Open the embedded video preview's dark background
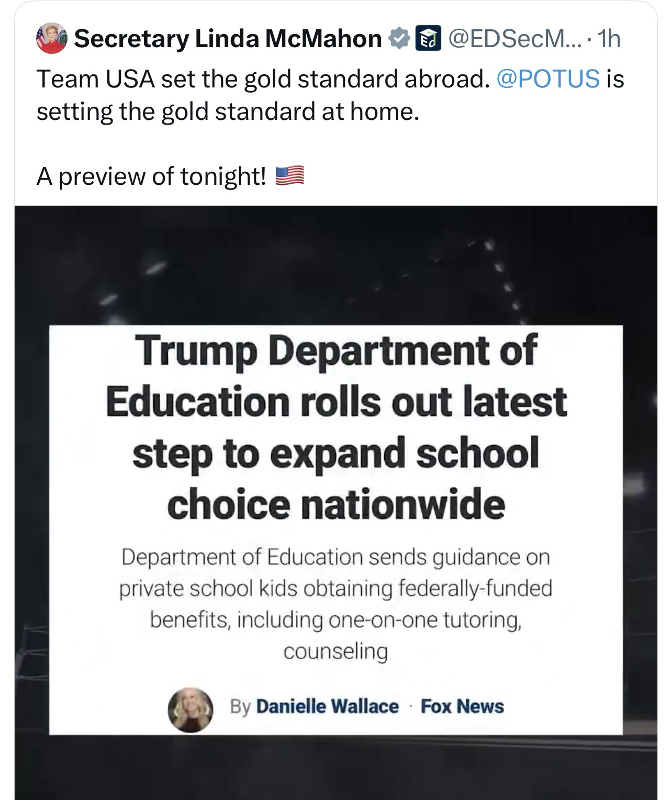Image resolution: width=672 pixels, height=800 pixels. 336,262
